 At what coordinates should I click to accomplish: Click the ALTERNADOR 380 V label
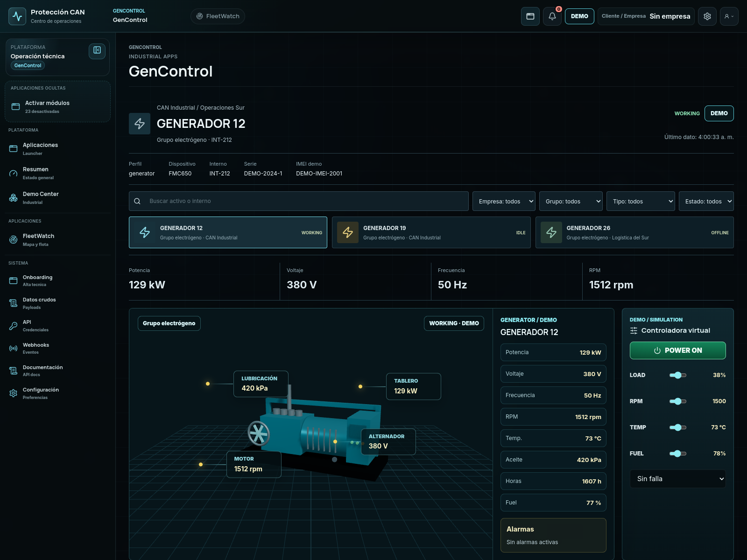(388, 441)
